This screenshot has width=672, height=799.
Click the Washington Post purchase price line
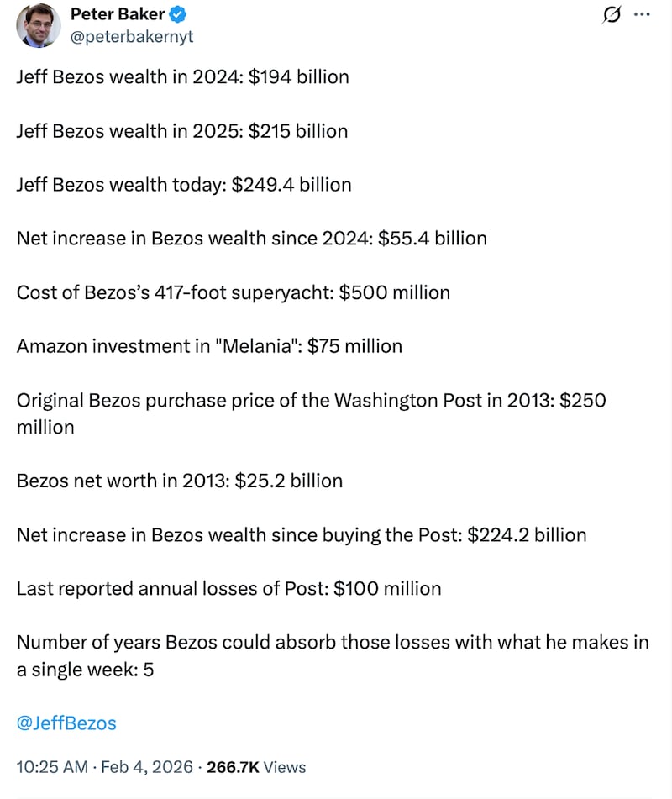311,400
